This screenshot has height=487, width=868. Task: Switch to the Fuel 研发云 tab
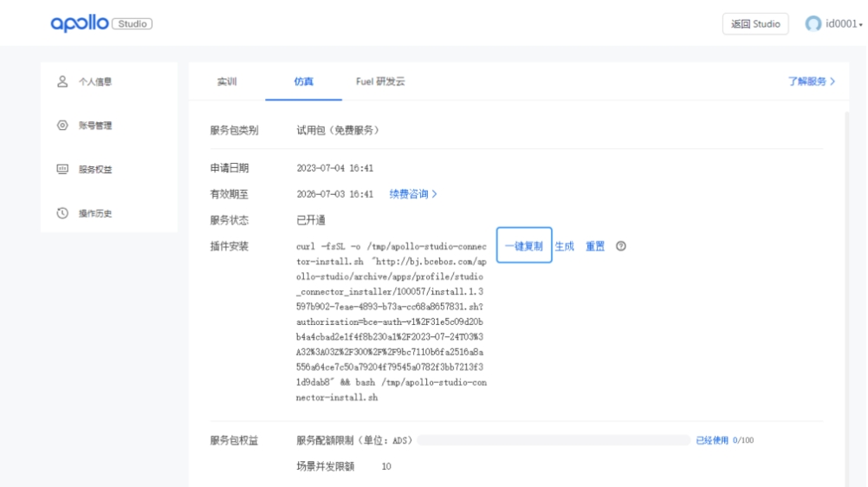tap(380, 81)
